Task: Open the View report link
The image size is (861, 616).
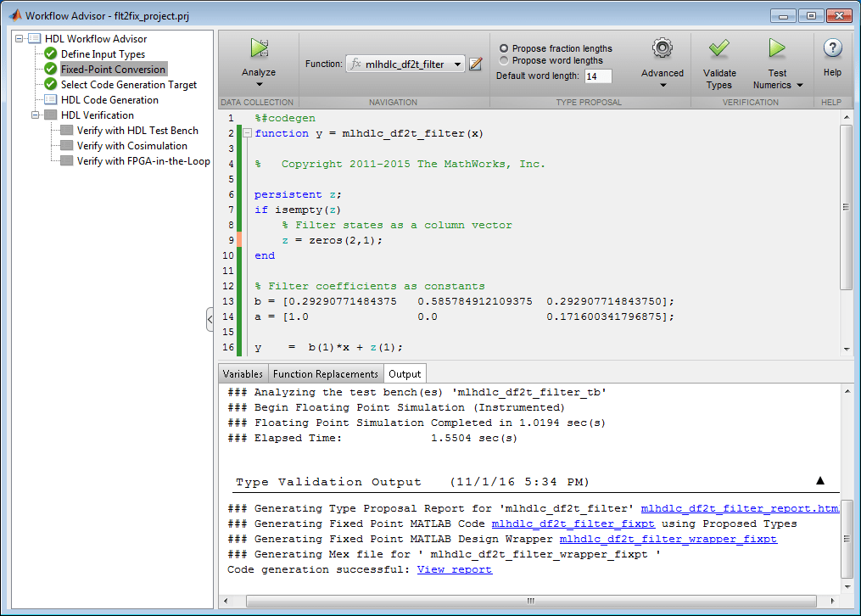Action: coord(454,569)
